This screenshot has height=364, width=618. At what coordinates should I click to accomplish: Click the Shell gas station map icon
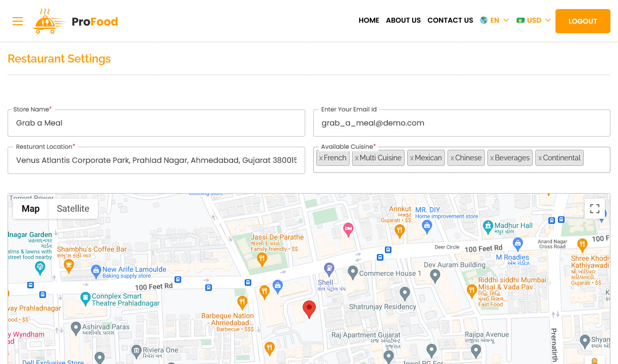[329, 268]
